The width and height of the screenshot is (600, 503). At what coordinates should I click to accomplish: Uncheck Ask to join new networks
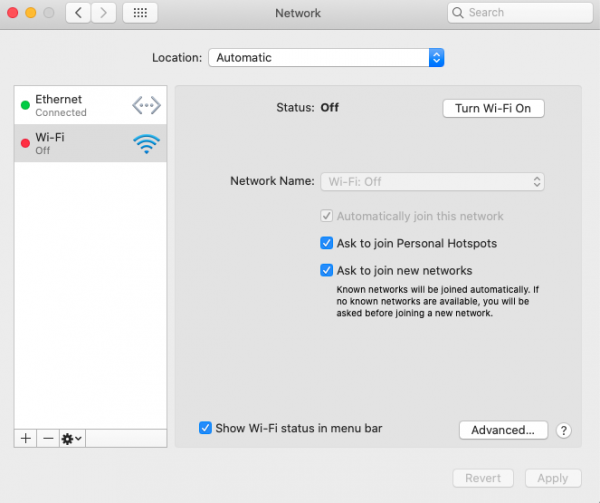coord(326,270)
